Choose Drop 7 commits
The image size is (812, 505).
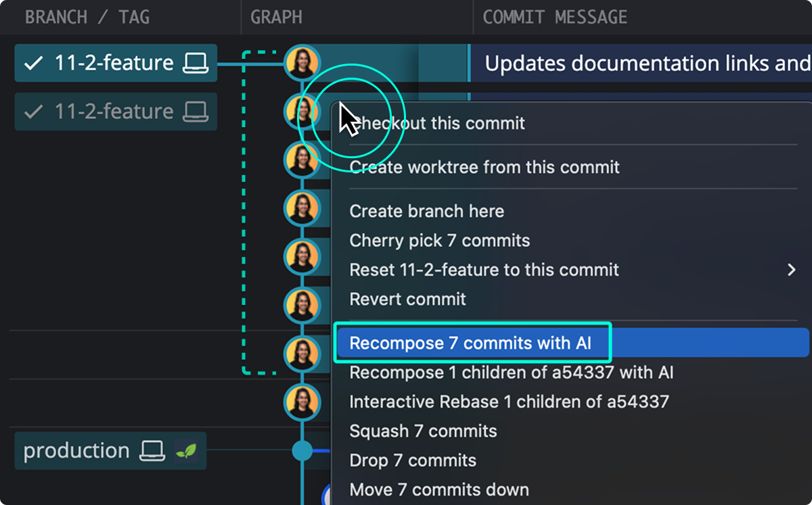[413, 460]
